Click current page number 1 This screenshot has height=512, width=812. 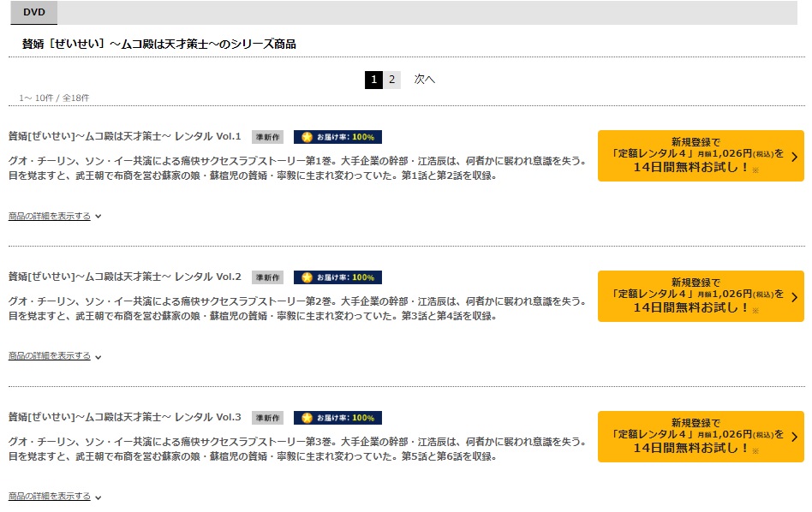click(x=374, y=80)
